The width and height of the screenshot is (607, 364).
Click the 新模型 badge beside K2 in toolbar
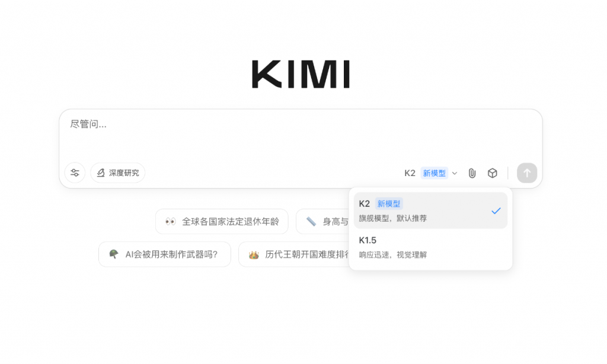point(434,173)
